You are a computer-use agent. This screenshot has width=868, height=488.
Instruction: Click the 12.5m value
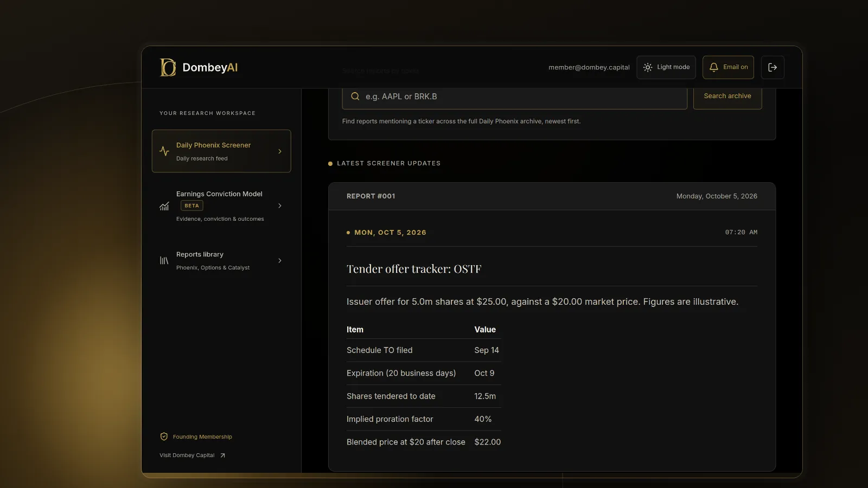(485, 396)
